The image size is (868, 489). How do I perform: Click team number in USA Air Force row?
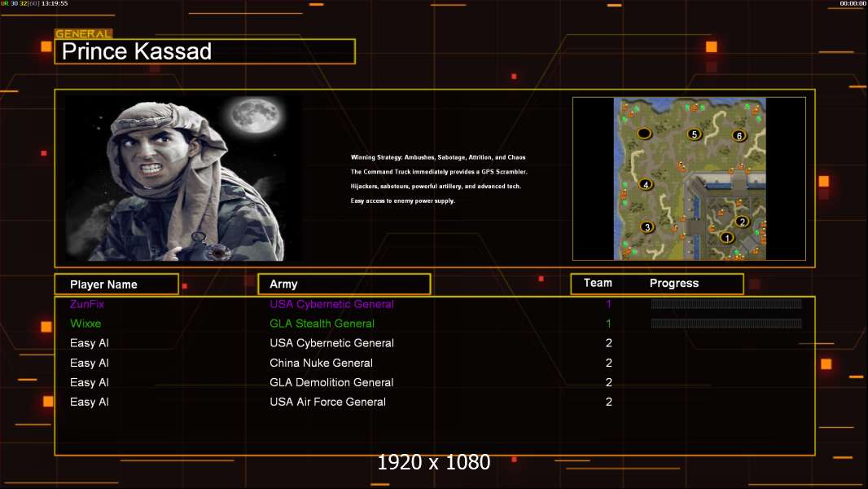pos(609,402)
